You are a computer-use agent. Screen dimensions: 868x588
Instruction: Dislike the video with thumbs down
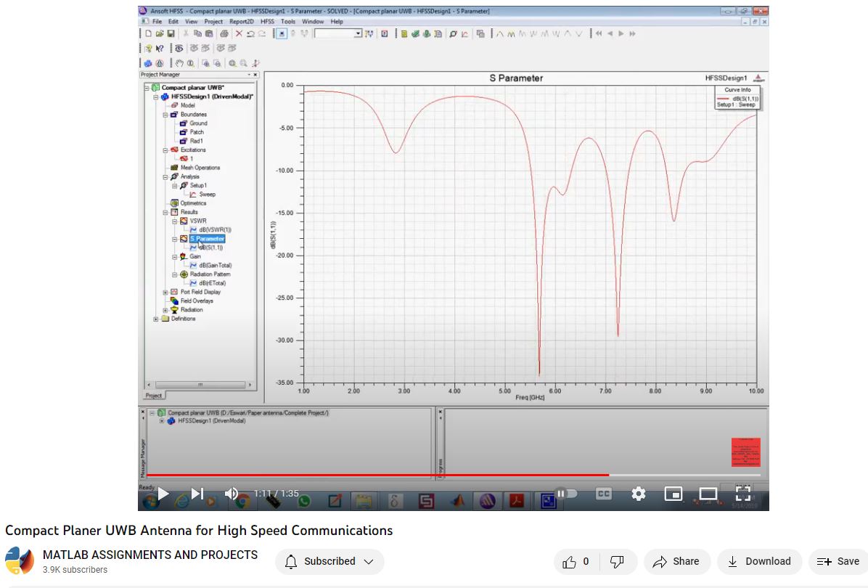[x=617, y=561]
